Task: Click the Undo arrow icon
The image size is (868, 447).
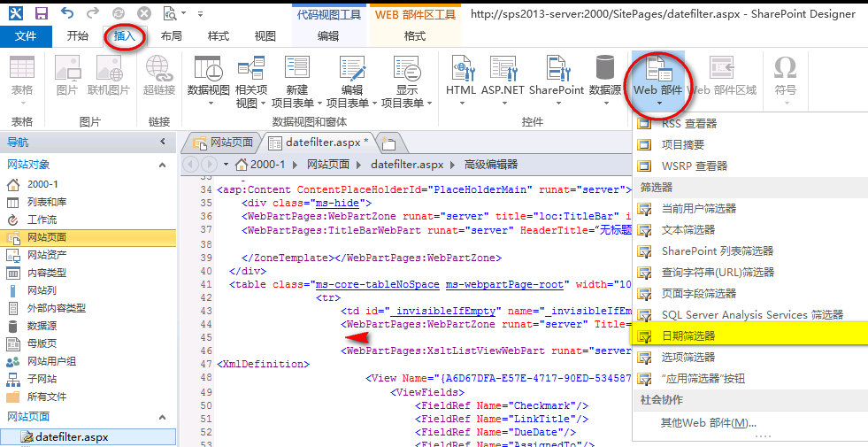Action: pyautogui.click(x=66, y=12)
